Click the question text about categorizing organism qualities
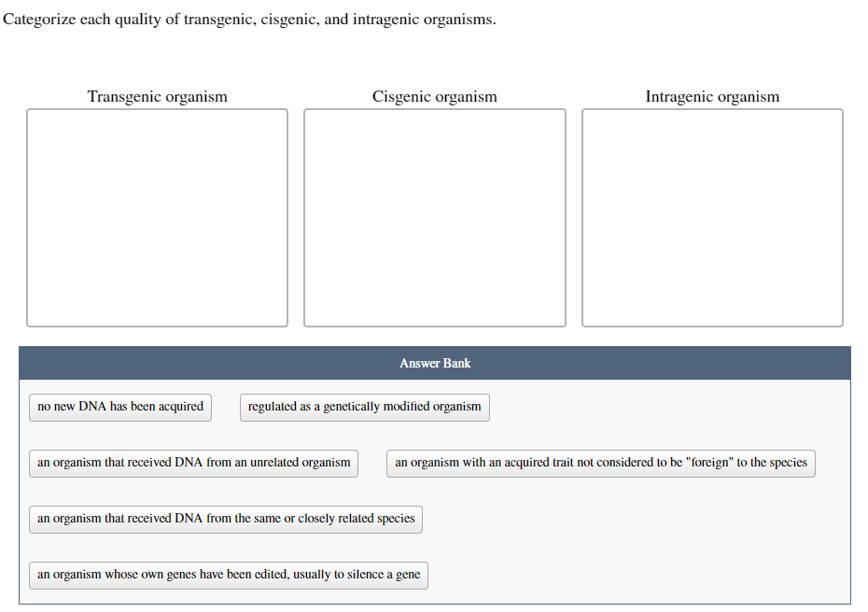Image resolution: width=868 pixels, height=612 pixels. [x=248, y=19]
